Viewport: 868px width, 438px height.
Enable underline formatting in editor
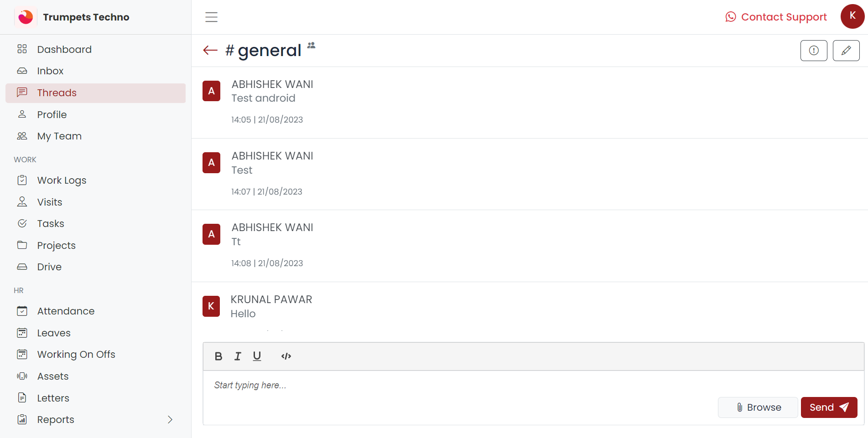click(x=257, y=356)
